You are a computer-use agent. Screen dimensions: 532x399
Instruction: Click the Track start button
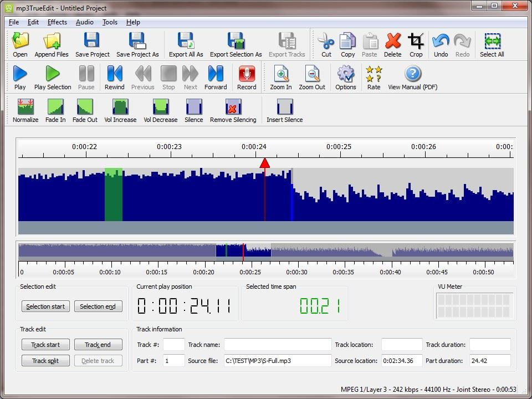[45, 345]
